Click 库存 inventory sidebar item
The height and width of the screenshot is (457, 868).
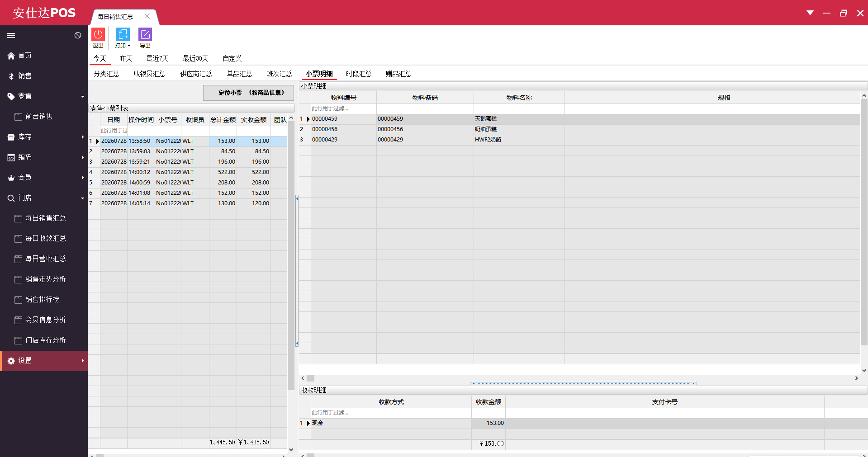click(44, 137)
